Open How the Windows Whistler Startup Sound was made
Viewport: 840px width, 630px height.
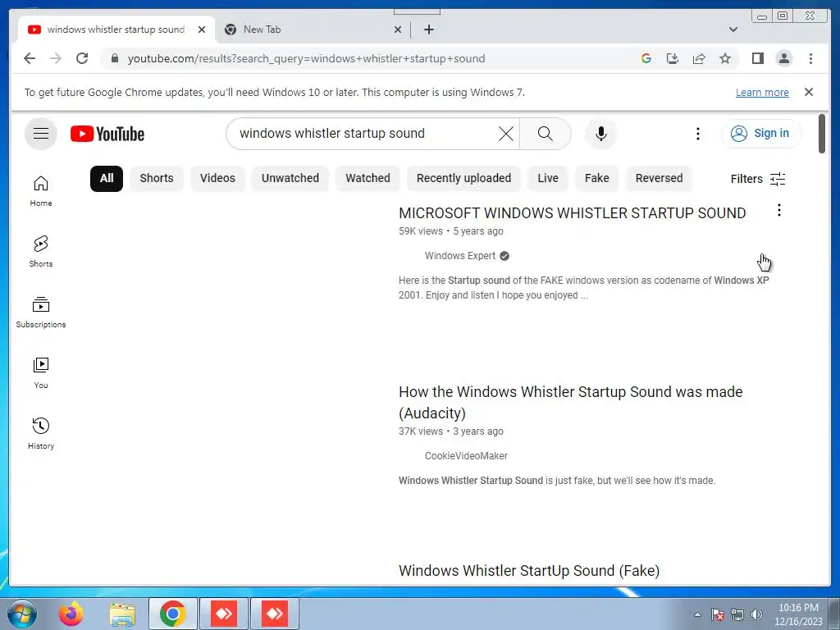coord(571,402)
